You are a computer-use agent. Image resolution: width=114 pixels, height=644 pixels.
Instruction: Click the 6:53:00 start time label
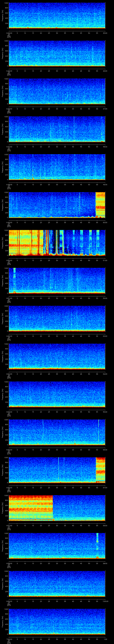coord(9,374)
